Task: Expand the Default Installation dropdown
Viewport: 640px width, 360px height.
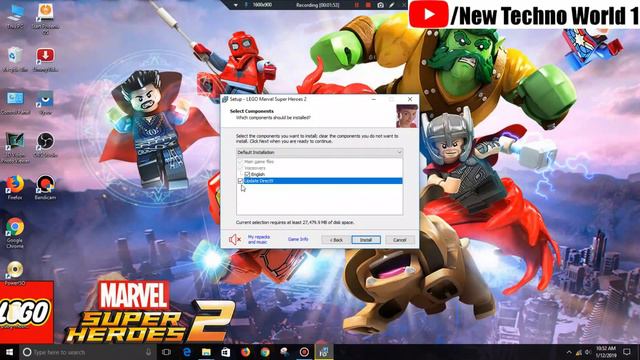Action: [x=320, y=152]
